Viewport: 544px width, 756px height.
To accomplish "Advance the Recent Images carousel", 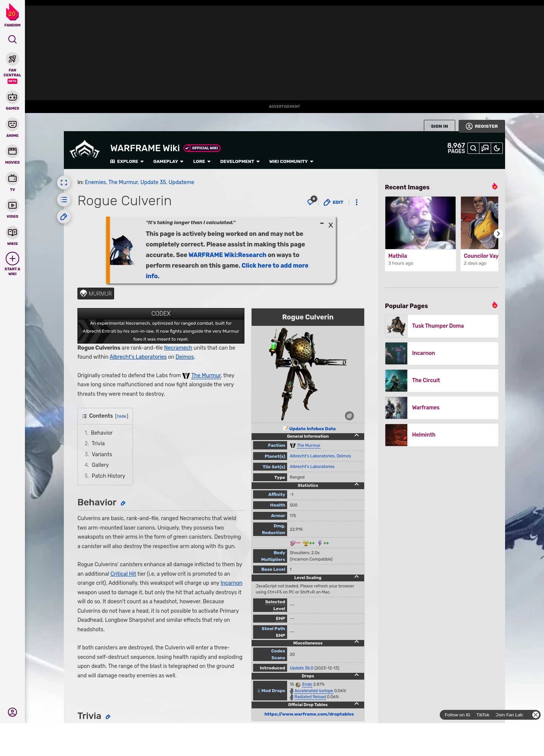I will click(x=498, y=234).
